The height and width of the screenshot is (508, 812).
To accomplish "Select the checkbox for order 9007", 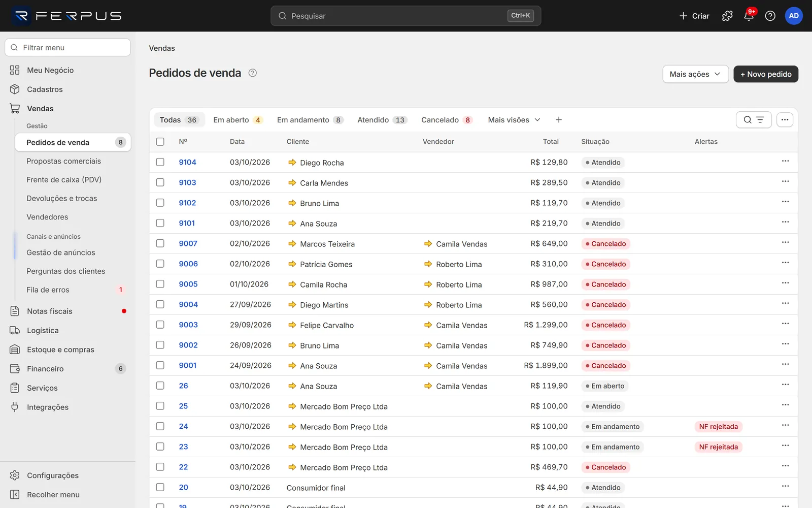I will click(160, 243).
